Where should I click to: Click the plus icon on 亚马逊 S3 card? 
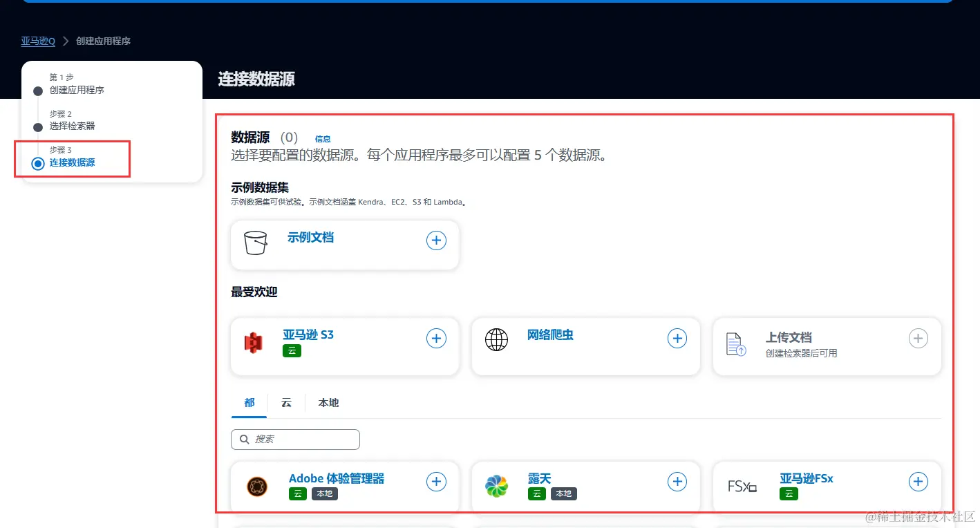436,339
